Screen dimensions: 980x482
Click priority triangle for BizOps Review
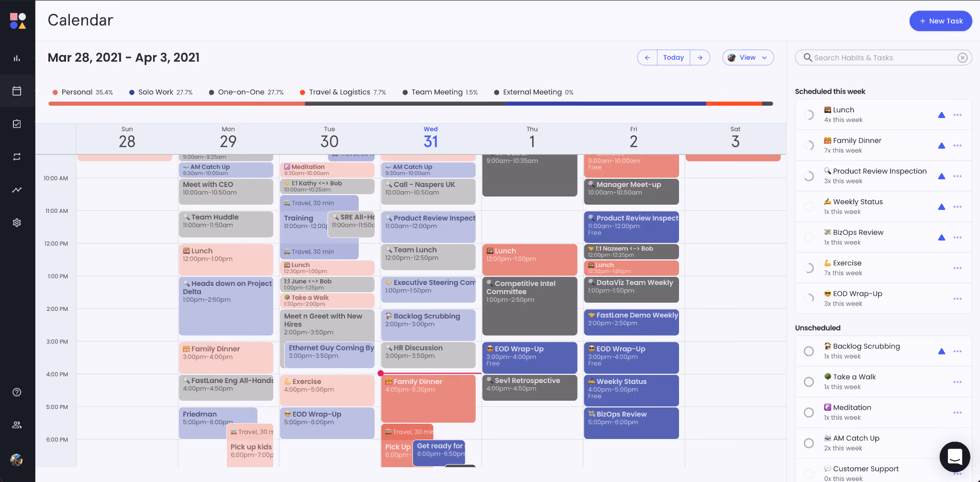pyautogui.click(x=941, y=237)
